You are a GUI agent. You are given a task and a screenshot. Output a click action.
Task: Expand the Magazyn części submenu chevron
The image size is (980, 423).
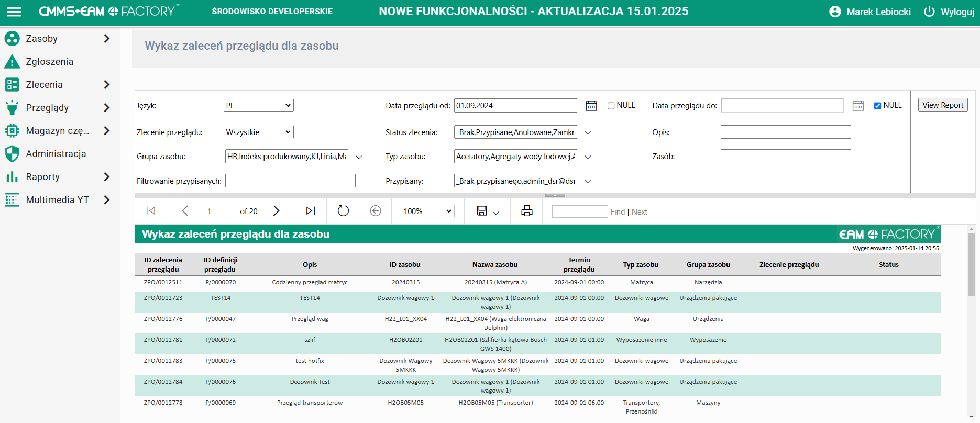[107, 130]
